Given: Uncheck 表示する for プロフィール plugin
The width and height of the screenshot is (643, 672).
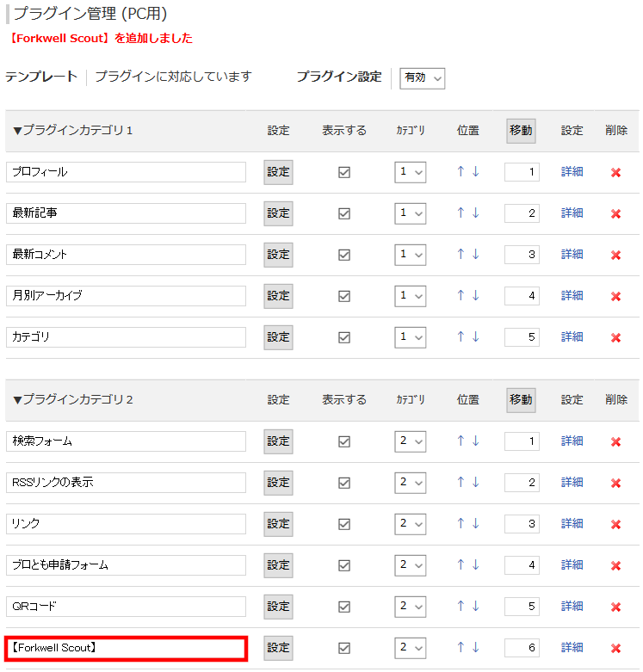Looking at the screenshot, I should click(344, 172).
